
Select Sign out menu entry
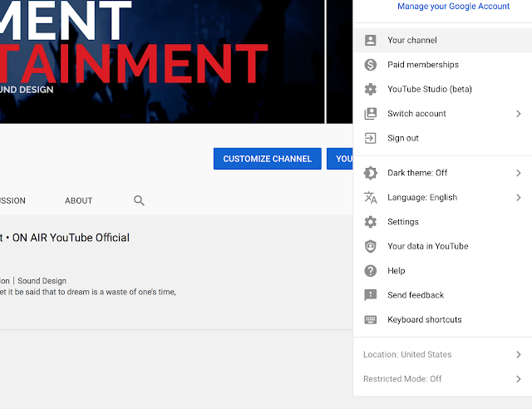click(x=442, y=138)
